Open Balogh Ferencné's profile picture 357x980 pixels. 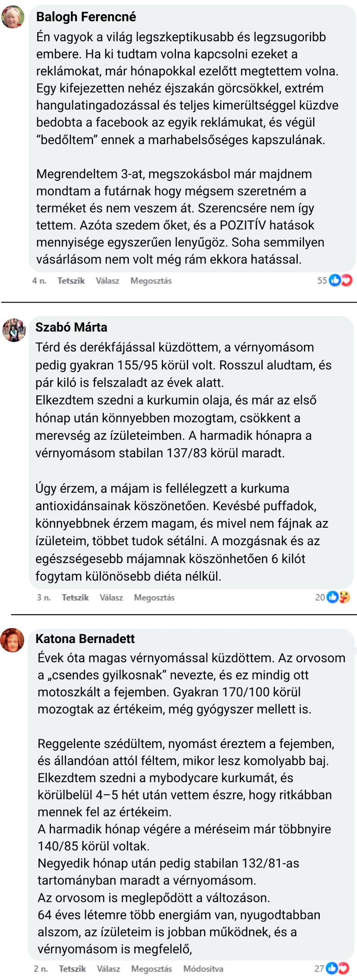pos(13,17)
